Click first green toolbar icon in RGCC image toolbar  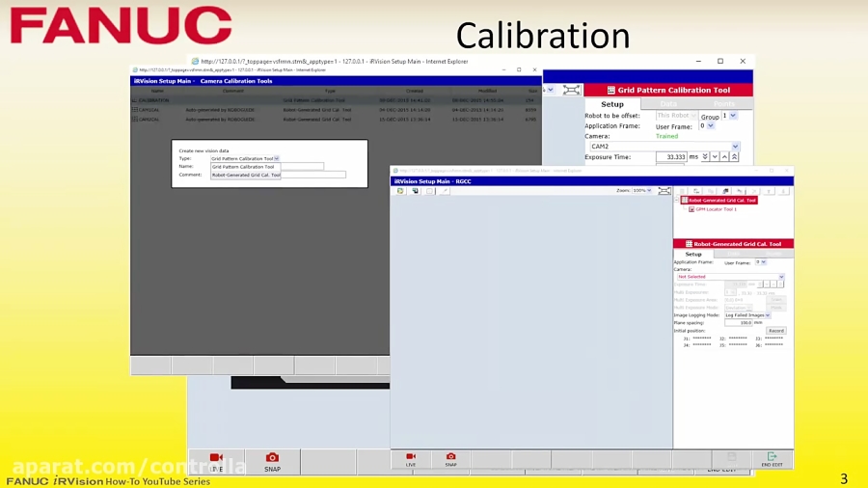pyautogui.click(x=400, y=191)
